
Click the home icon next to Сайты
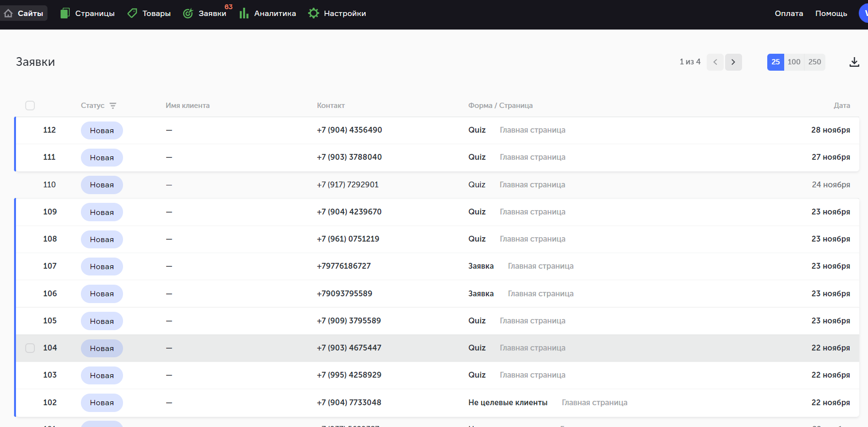coord(8,13)
